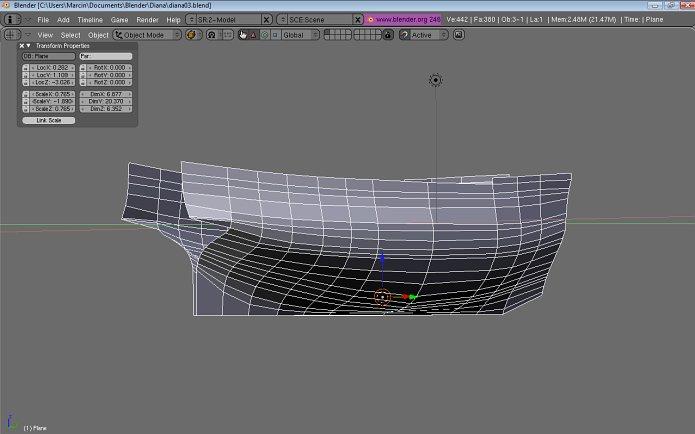Image resolution: width=695 pixels, height=434 pixels.
Task: Toggle the LocX lock icon
Action: pyautogui.click(x=25, y=67)
